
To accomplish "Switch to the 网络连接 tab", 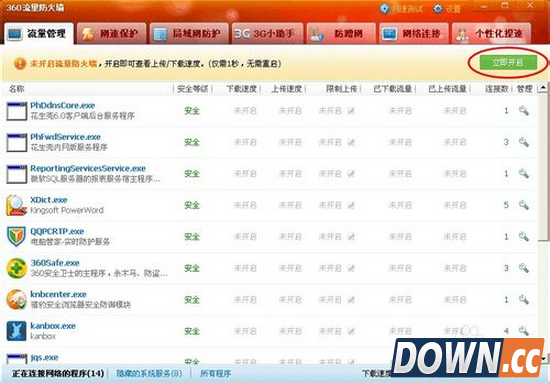I will [414, 34].
